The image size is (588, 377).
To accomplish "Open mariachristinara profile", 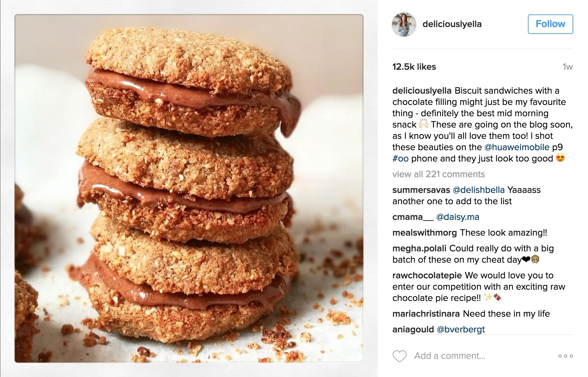I will point(426,314).
